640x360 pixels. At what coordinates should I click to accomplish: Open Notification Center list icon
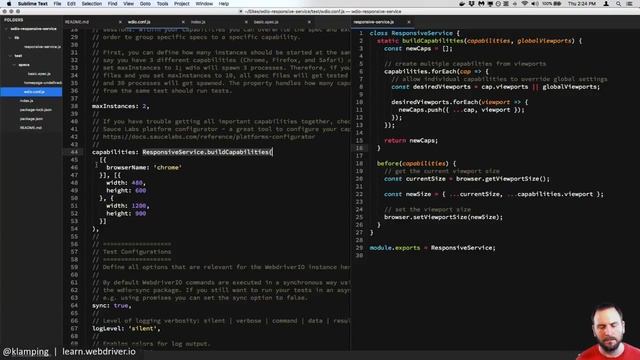[x=630, y=4]
